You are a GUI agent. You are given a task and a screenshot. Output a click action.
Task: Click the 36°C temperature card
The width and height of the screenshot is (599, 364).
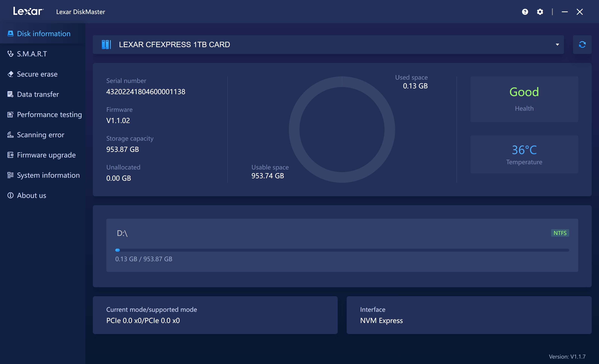(524, 154)
